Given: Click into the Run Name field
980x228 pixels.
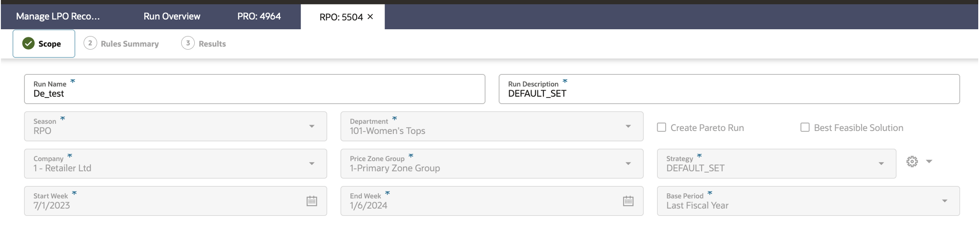Looking at the screenshot, I should tap(255, 89).
